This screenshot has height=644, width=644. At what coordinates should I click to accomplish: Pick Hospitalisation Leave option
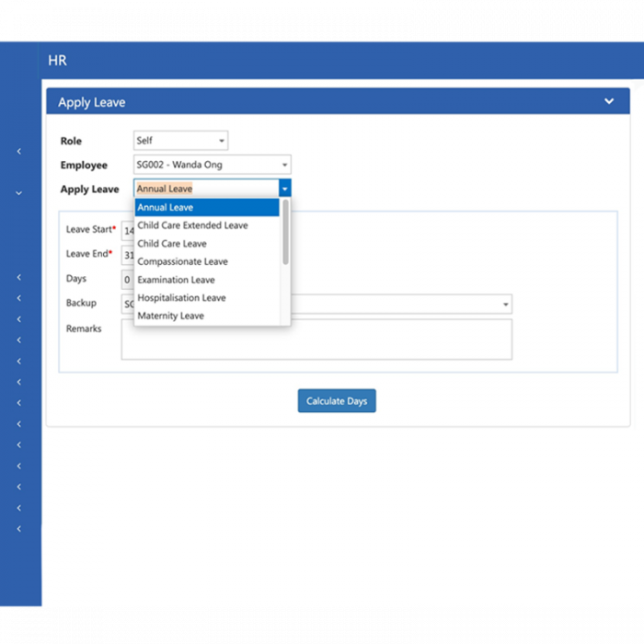point(207,298)
